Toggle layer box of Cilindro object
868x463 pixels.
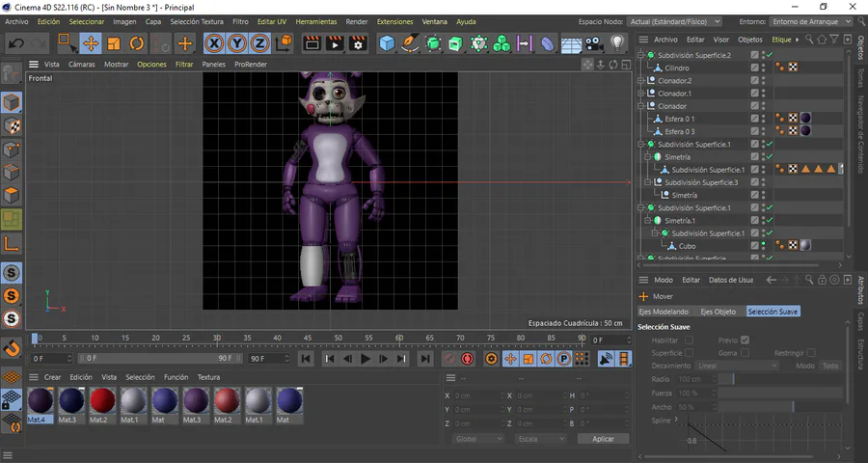click(x=754, y=68)
